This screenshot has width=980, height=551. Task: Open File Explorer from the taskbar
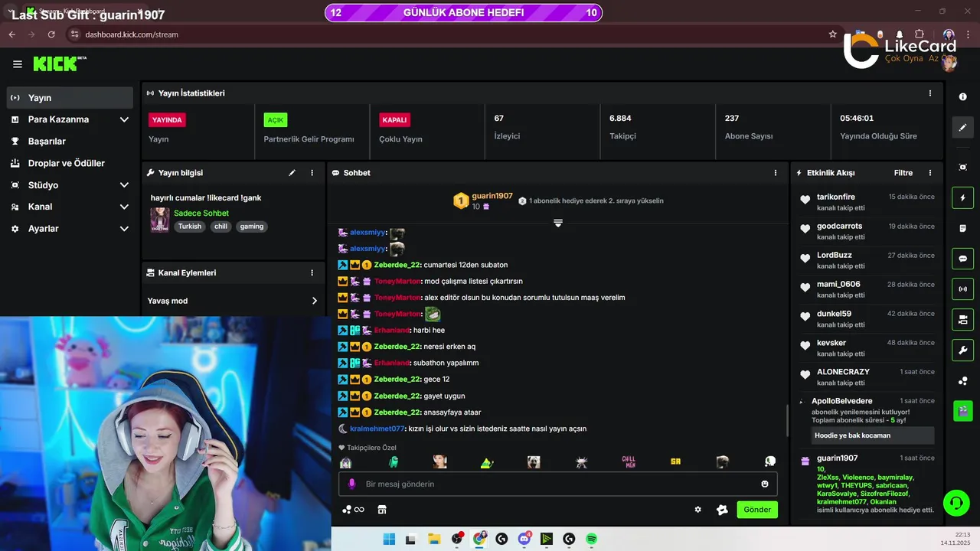click(433, 539)
